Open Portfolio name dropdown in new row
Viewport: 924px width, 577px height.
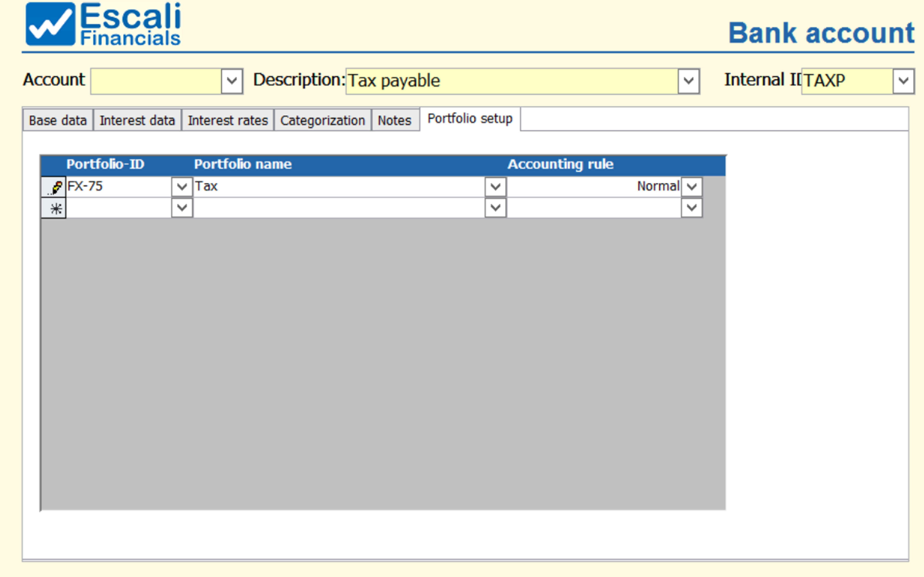[495, 208]
